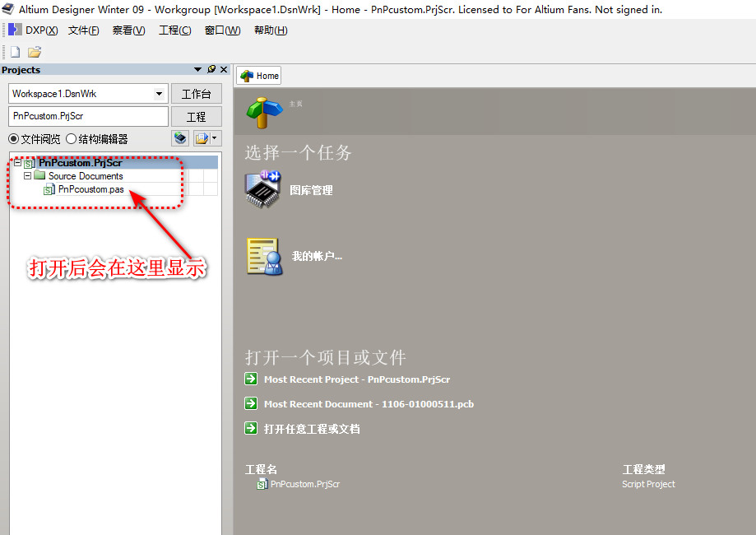Open the 图库管理 chip icon
The width and height of the screenshot is (756, 535).
[263, 189]
